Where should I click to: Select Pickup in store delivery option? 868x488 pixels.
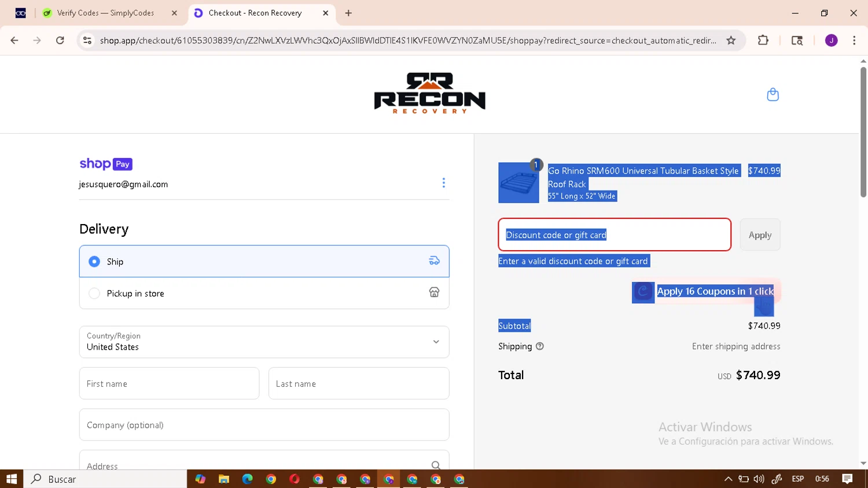coord(264,293)
